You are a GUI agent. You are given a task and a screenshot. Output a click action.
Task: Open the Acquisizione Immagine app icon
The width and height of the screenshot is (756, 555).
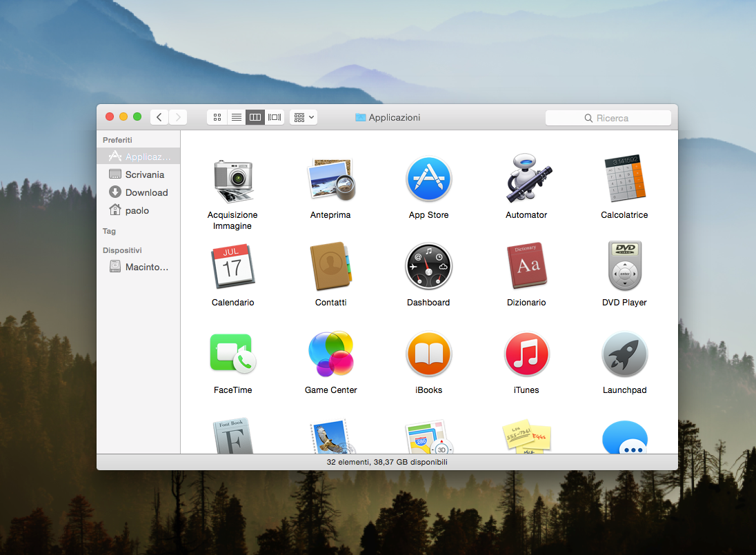[x=233, y=181]
